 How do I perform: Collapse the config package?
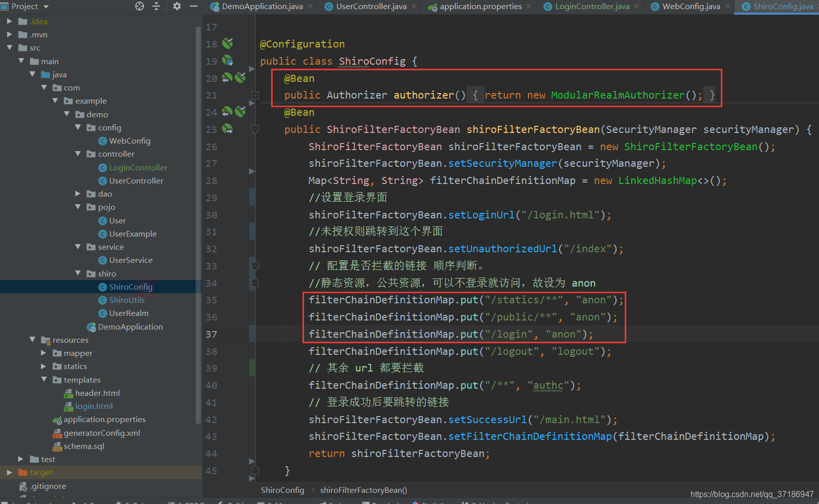[x=78, y=127]
